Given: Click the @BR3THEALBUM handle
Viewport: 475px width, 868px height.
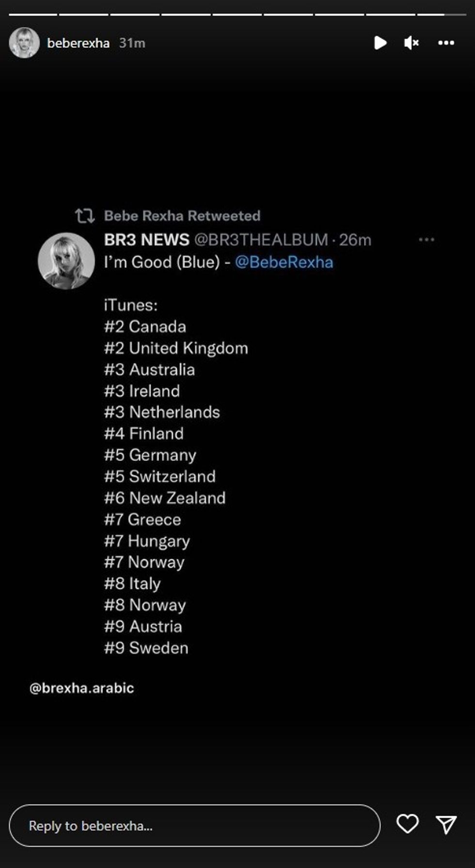Looking at the screenshot, I should pyautogui.click(x=261, y=240).
